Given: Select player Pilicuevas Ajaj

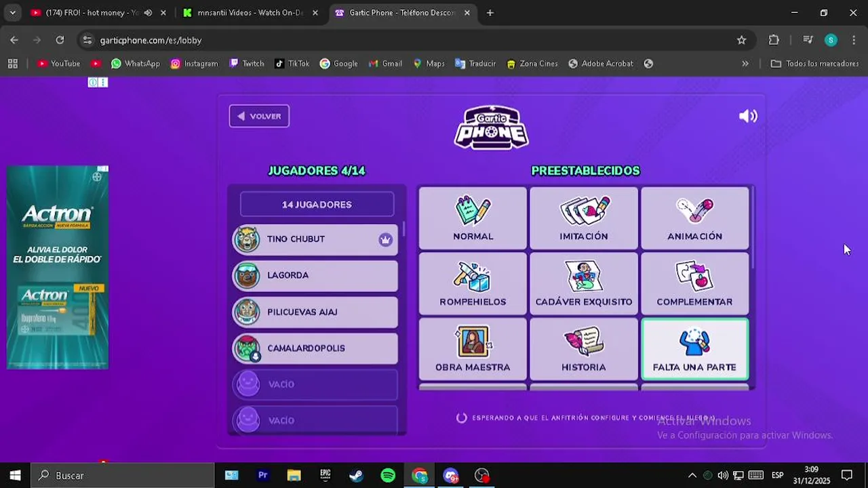Looking at the screenshot, I should (315, 312).
